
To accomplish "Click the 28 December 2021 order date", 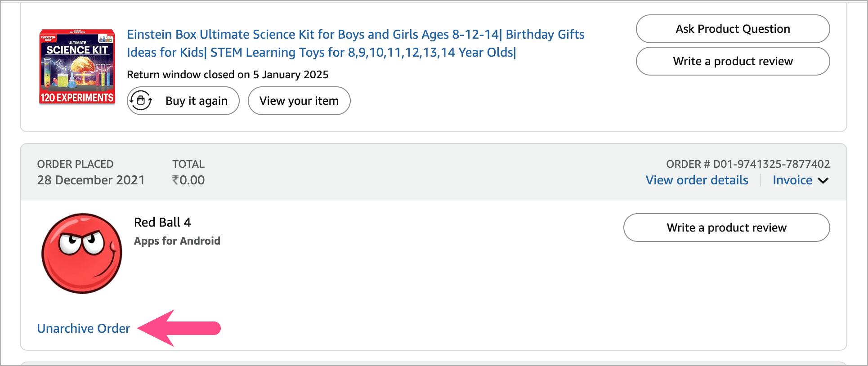I will pyautogui.click(x=91, y=180).
